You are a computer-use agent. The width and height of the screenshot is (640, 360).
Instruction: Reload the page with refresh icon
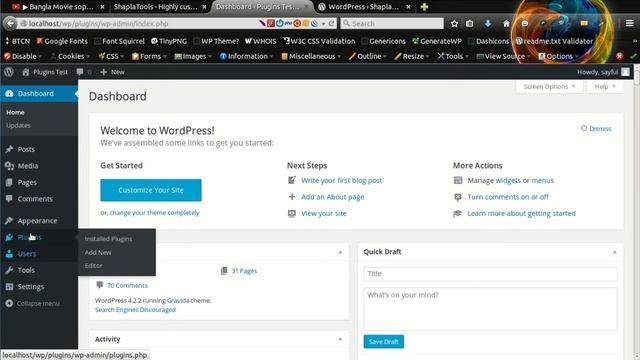click(331, 23)
